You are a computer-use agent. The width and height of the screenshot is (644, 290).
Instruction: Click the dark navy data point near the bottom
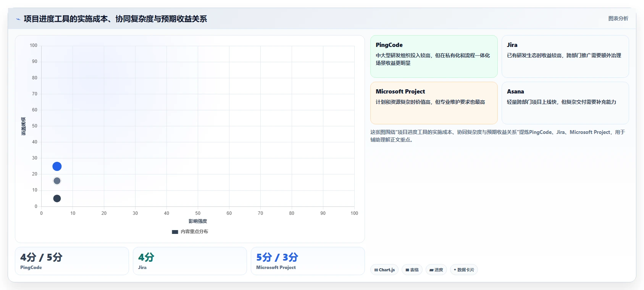click(x=57, y=198)
